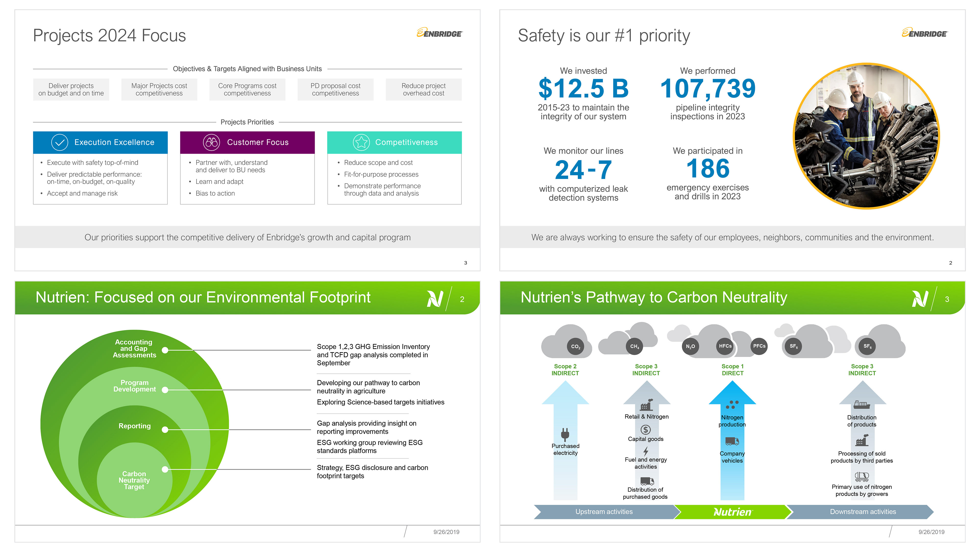Click the Enbridge logo on Projects 2024 Focus slide

point(439,33)
